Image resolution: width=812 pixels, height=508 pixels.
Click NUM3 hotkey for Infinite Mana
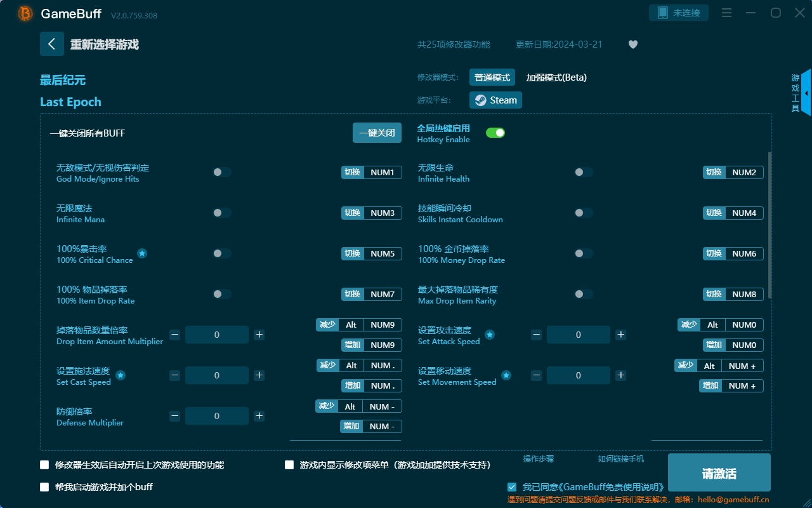[383, 213]
